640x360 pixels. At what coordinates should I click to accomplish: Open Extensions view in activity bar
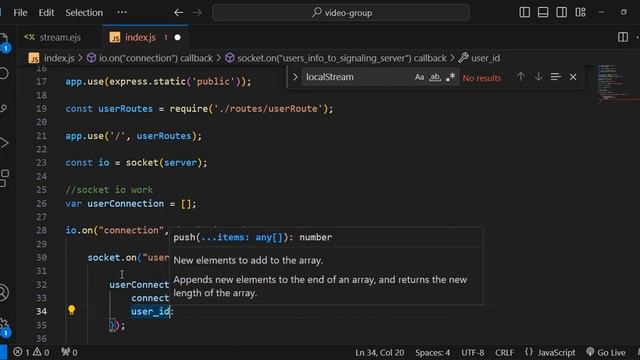click(x=3, y=178)
